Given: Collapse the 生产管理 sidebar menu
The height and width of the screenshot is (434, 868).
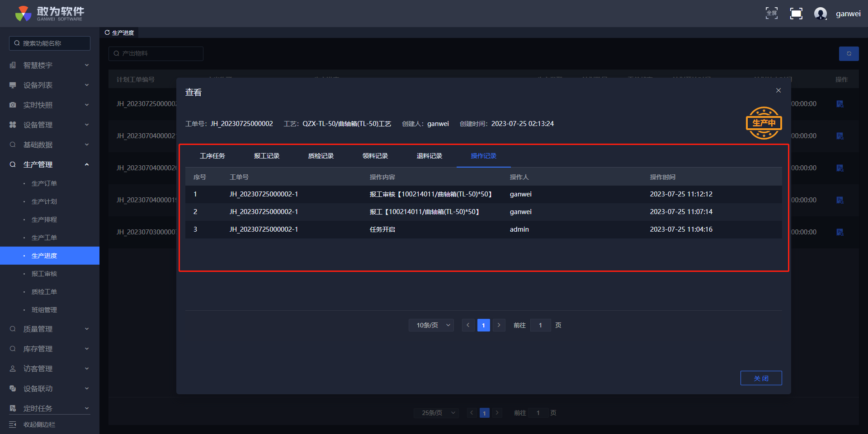Looking at the screenshot, I should (x=50, y=165).
